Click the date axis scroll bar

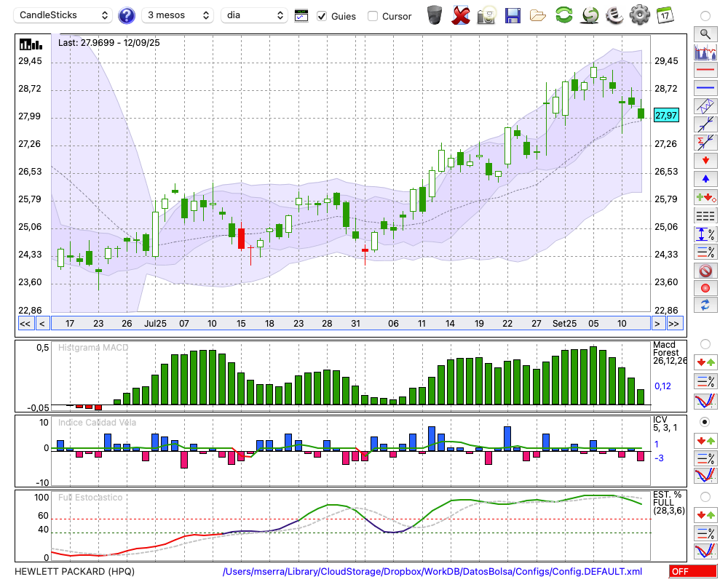click(351, 324)
